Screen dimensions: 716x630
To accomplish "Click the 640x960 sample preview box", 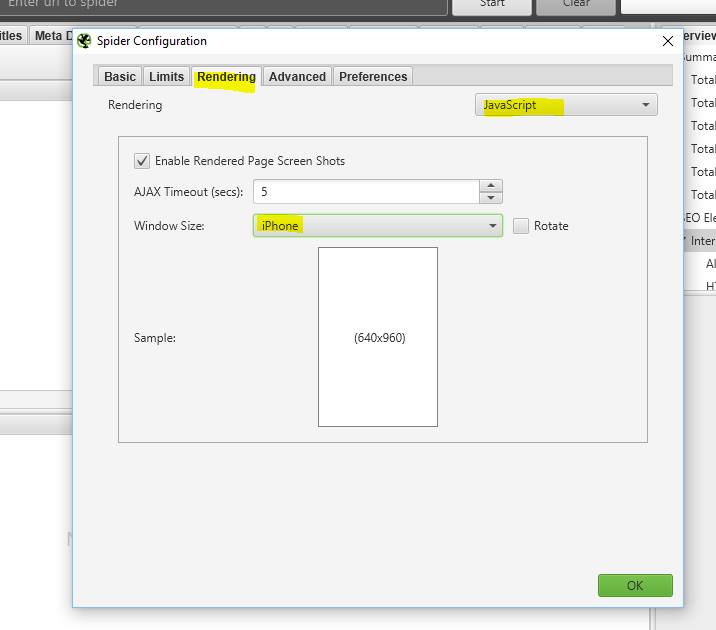I will (378, 337).
